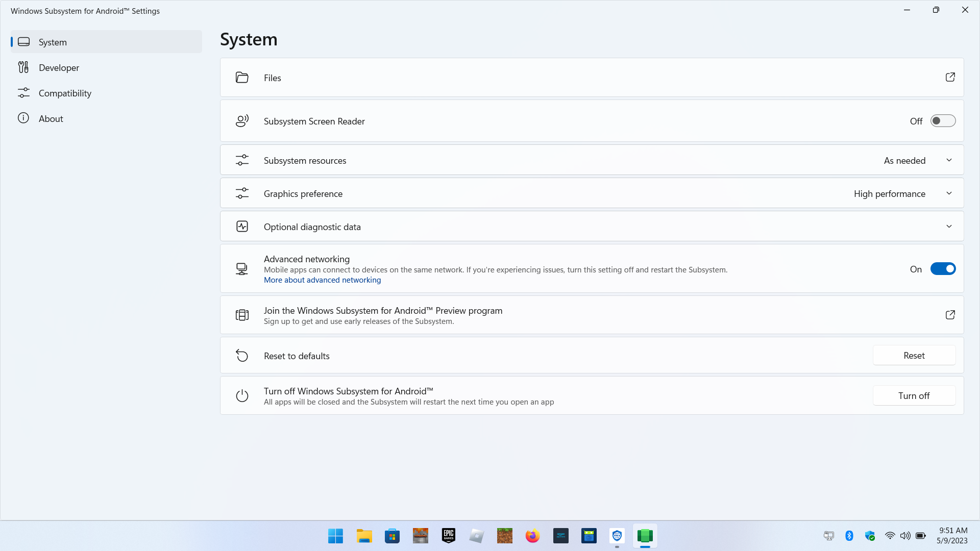This screenshot has height=551, width=980.
Task: Open Minecraft Dungeons taskbar icon
Action: click(x=420, y=536)
